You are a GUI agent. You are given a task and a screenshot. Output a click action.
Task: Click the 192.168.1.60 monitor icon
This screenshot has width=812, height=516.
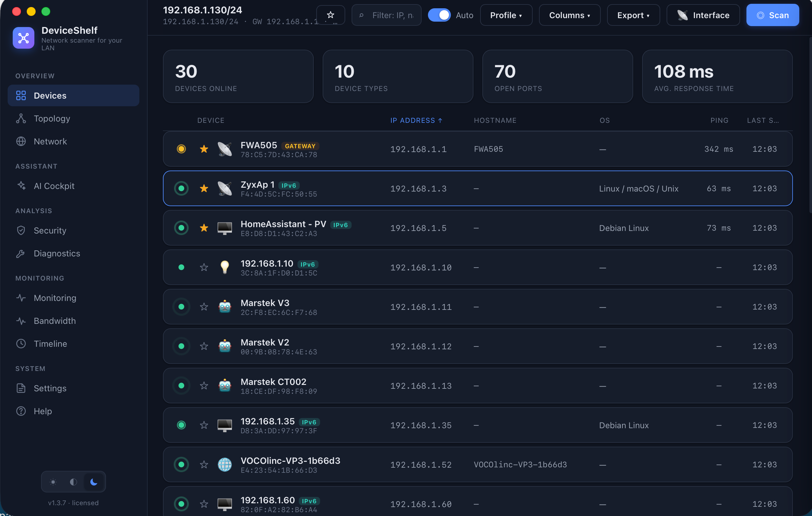pyautogui.click(x=225, y=504)
